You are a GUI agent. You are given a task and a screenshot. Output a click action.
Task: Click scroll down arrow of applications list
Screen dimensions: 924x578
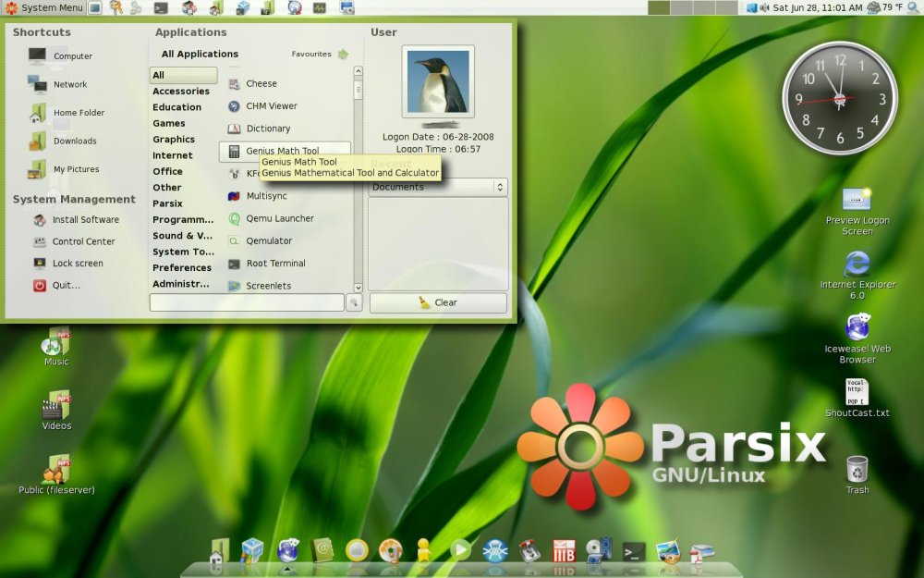pyautogui.click(x=358, y=288)
